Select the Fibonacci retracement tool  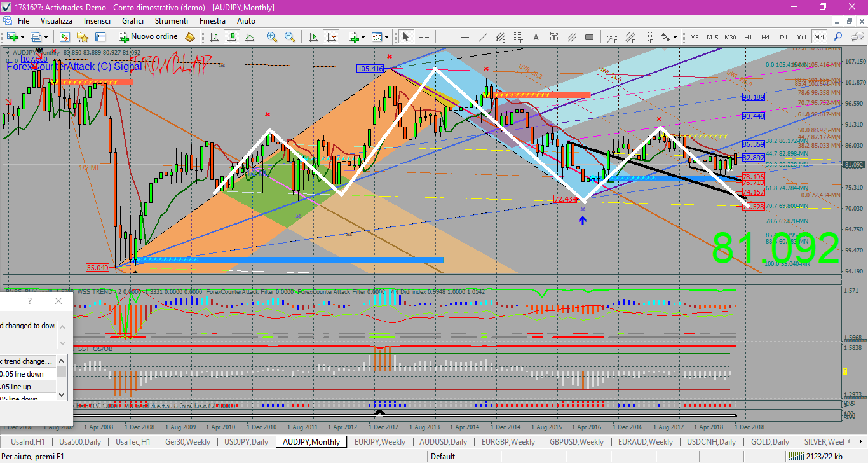point(519,37)
